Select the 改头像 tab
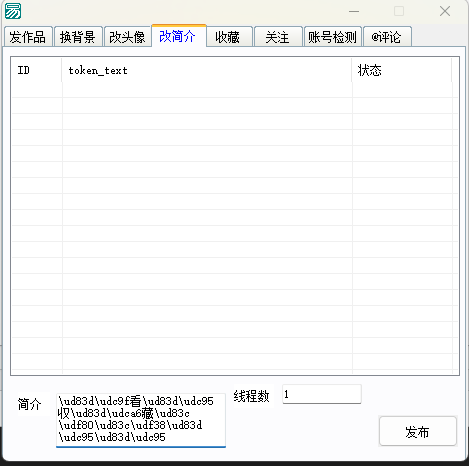Screen dimensions: 469x466 tap(127, 36)
